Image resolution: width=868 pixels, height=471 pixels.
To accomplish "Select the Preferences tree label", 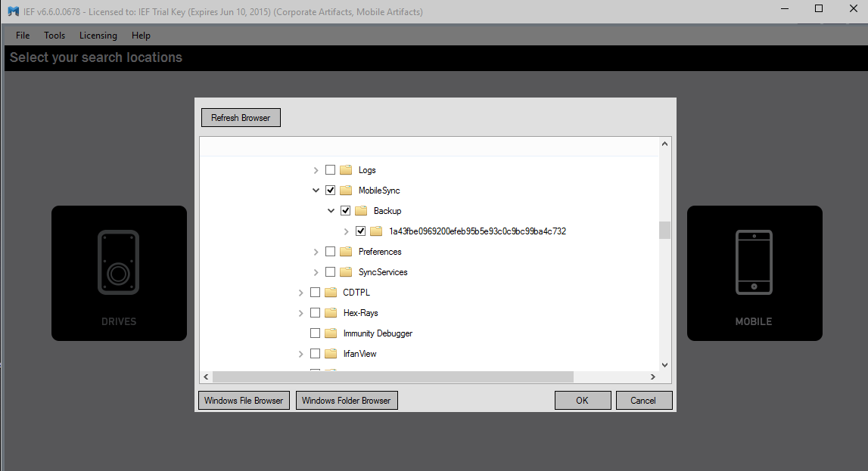I will [x=380, y=252].
